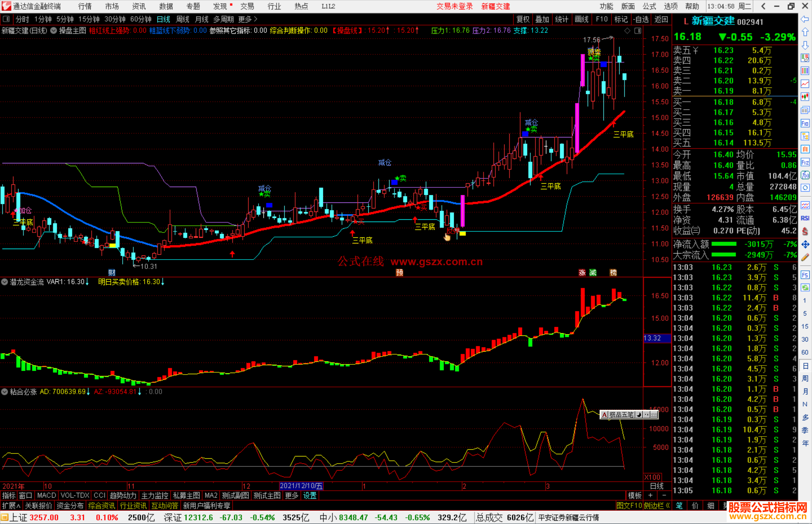
Task: Switch to the MACD indicator tab
Action: click(x=47, y=495)
